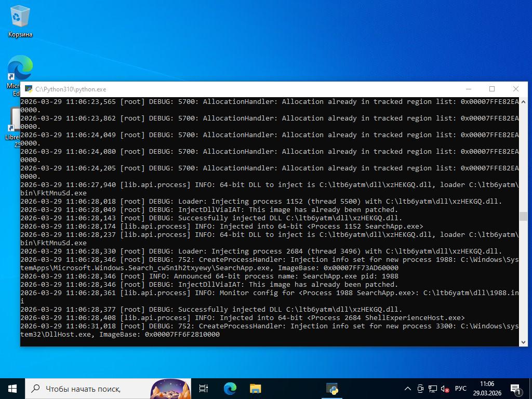Click the console scrollbar down arrow
The height and width of the screenshot is (399, 532).
tap(523, 341)
